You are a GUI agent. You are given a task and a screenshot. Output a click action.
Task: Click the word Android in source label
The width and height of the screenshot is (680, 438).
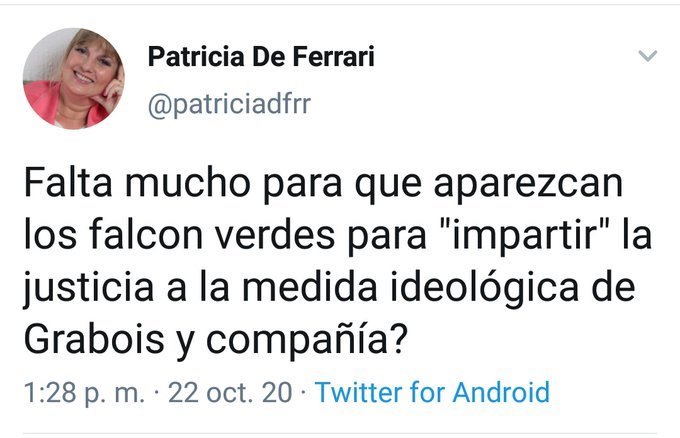[x=501, y=392]
